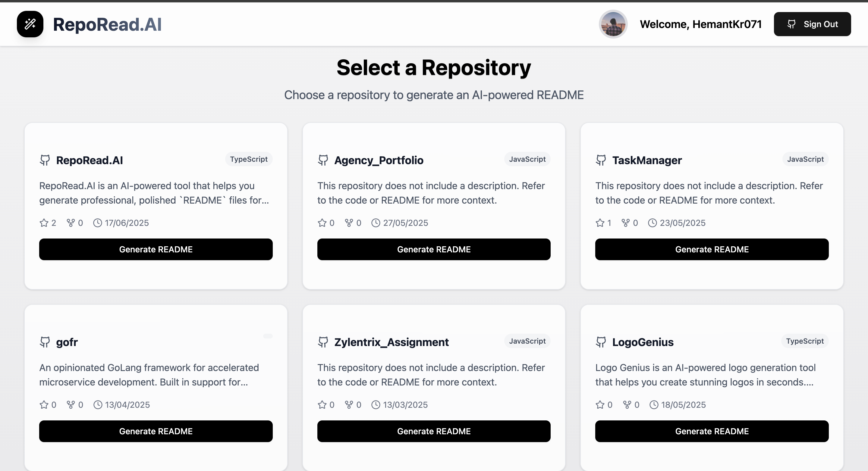Click the GitHub icon beside Agency_Portfolio

323,160
